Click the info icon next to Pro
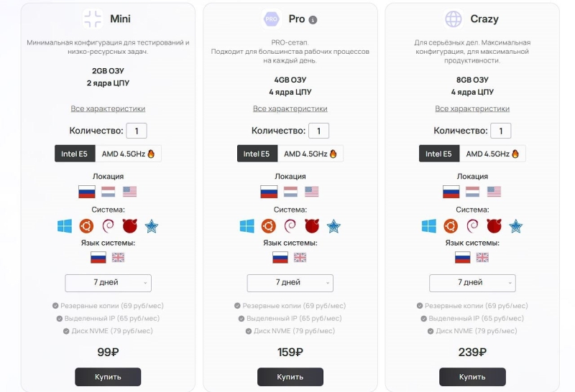 [313, 20]
